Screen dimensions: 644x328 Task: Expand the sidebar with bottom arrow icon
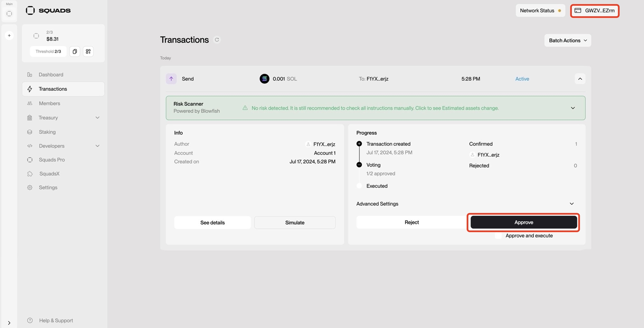pos(9,323)
